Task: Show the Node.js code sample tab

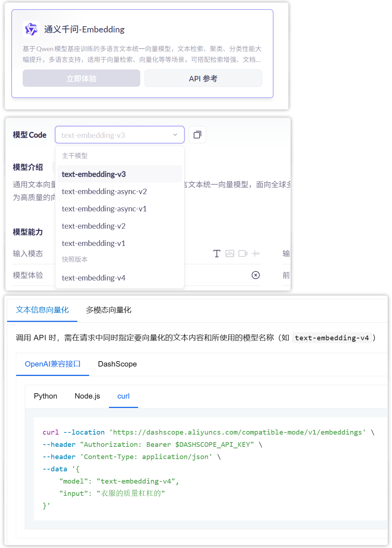Action: tap(87, 396)
